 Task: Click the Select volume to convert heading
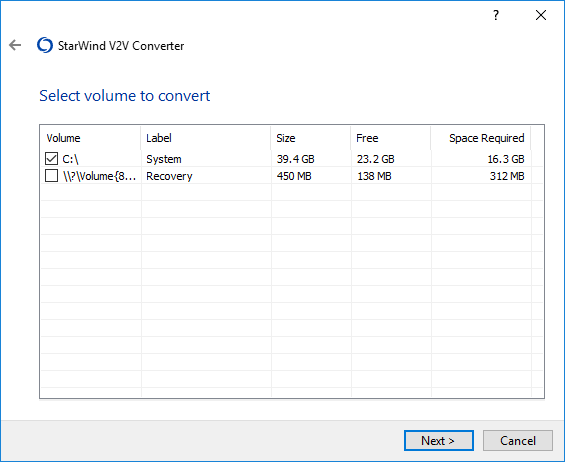125,96
